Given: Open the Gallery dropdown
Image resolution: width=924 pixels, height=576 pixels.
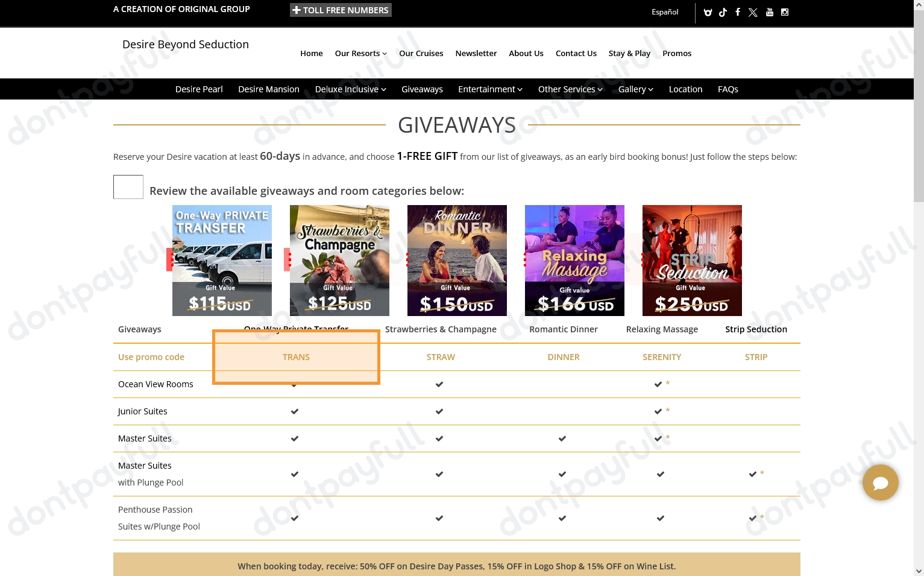Looking at the screenshot, I should (635, 89).
